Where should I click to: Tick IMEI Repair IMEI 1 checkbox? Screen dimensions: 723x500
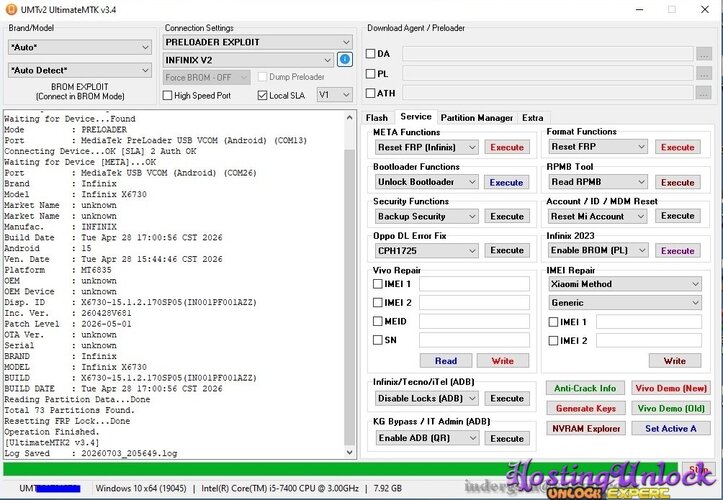click(553, 322)
